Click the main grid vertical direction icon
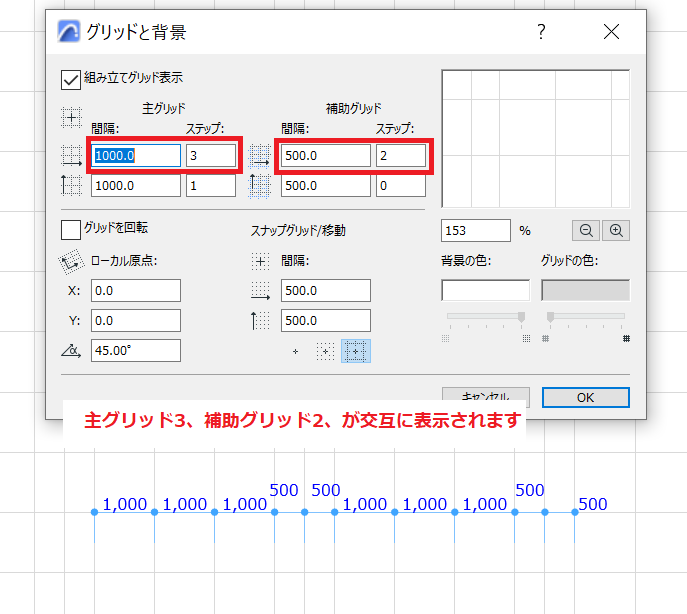 71,185
